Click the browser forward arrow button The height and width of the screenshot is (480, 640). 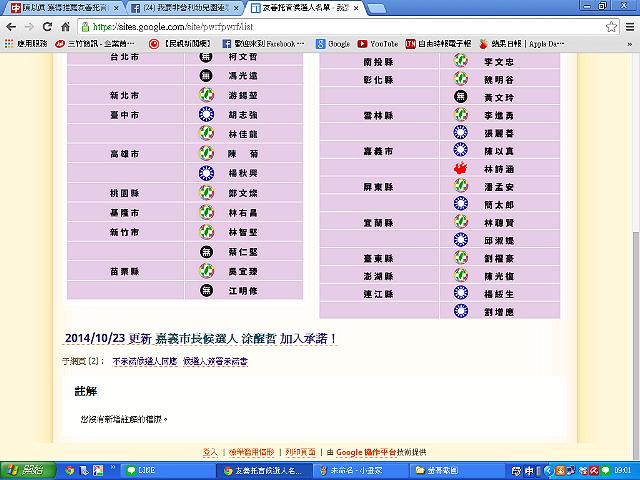coord(30,27)
